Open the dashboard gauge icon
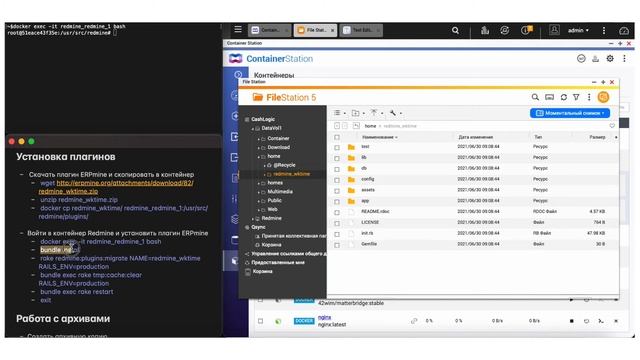Viewport: 640px width, 360px height. click(x=624, y=31)
